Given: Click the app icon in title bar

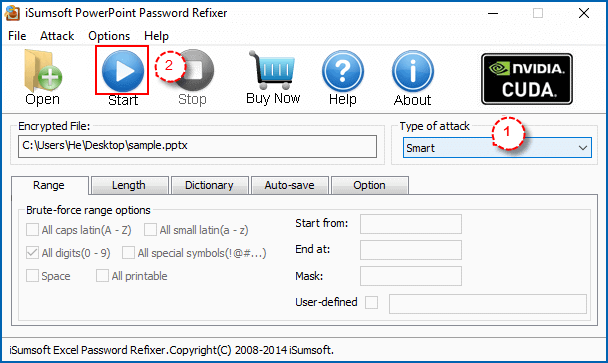Looking at the screenshot, I should point(12,13).
